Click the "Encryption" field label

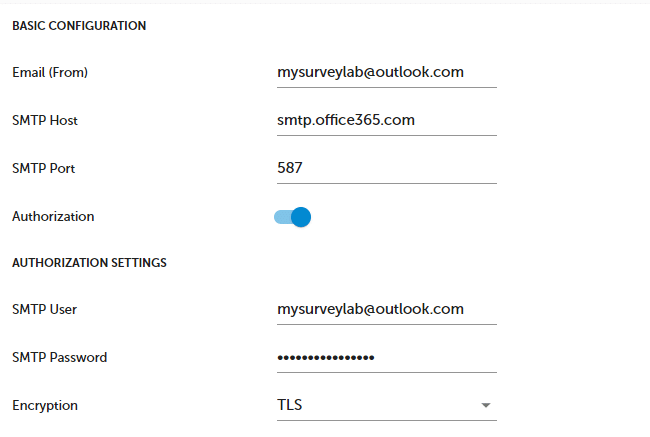[x=45, y=405]
